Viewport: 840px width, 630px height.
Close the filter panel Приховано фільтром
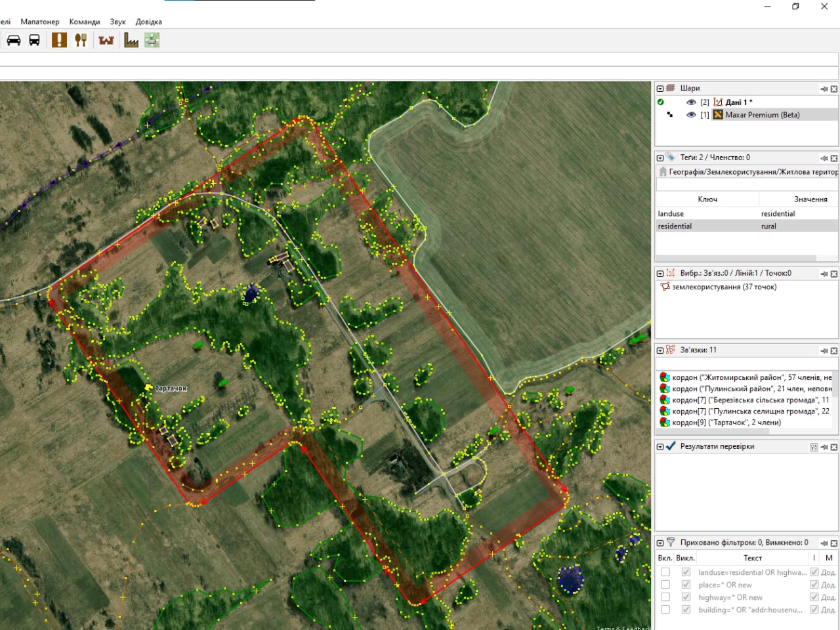click(834, 543)
